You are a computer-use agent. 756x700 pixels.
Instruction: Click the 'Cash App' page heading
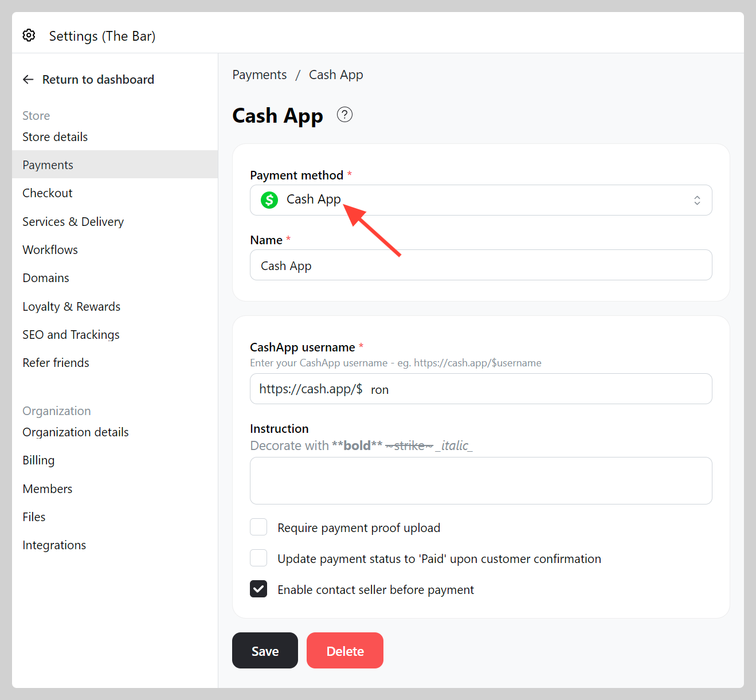coord(277,116)
